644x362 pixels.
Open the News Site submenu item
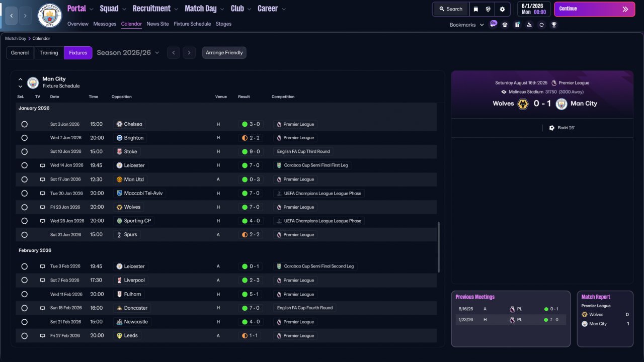158,24
